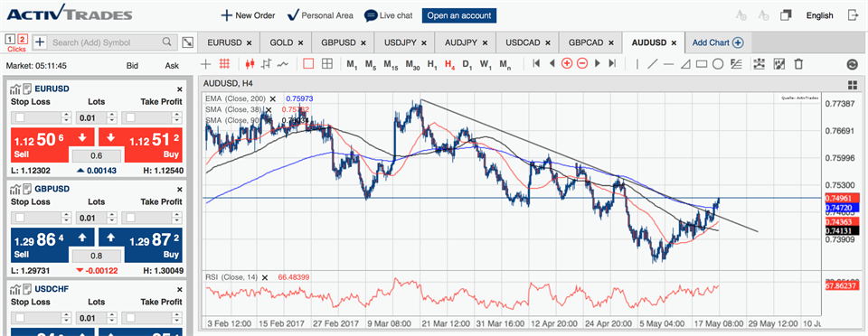Switch to candlestick chart type
Viewport: 868px width, 336px height.
pyautogui.click(x=250, y=64)
